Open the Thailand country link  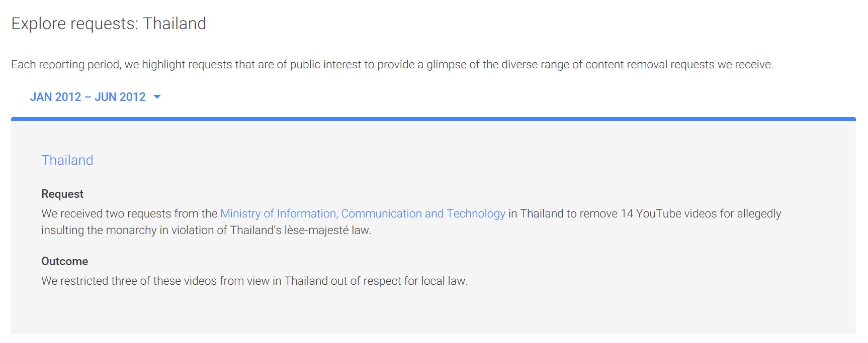click(x=67, y=160)
